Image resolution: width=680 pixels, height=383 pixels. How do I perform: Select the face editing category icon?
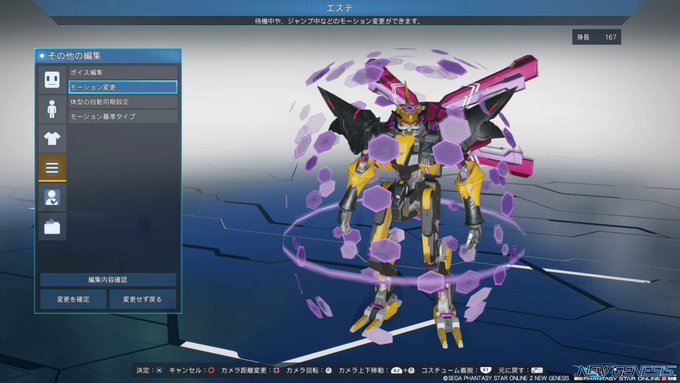[52, 80]
